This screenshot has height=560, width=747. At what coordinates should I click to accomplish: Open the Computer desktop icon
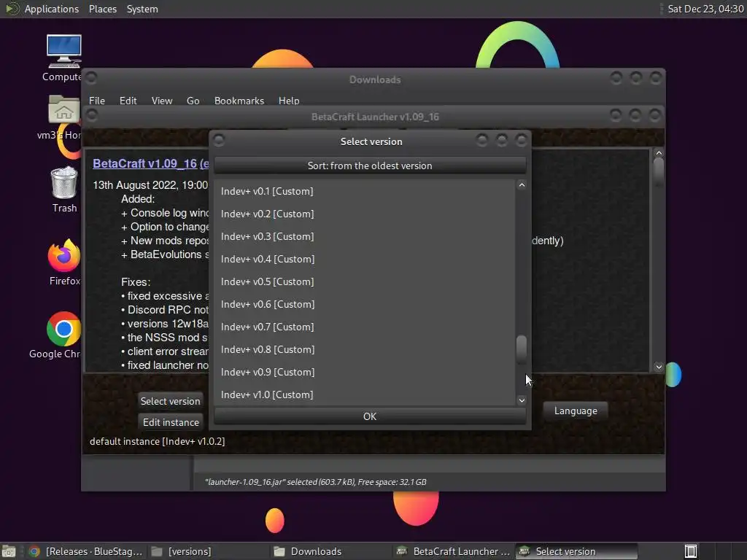point(63,58)
